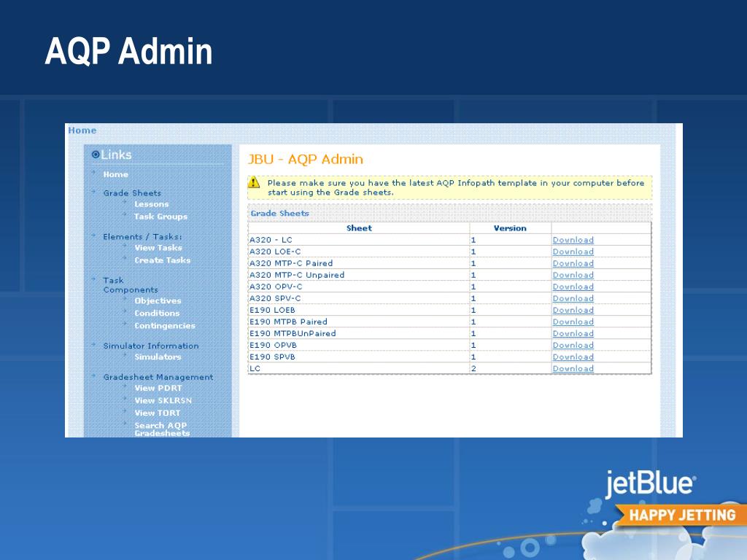Open Search AQP Gradesheets link
The image size is (747, 560).
(x=162, y=429)
